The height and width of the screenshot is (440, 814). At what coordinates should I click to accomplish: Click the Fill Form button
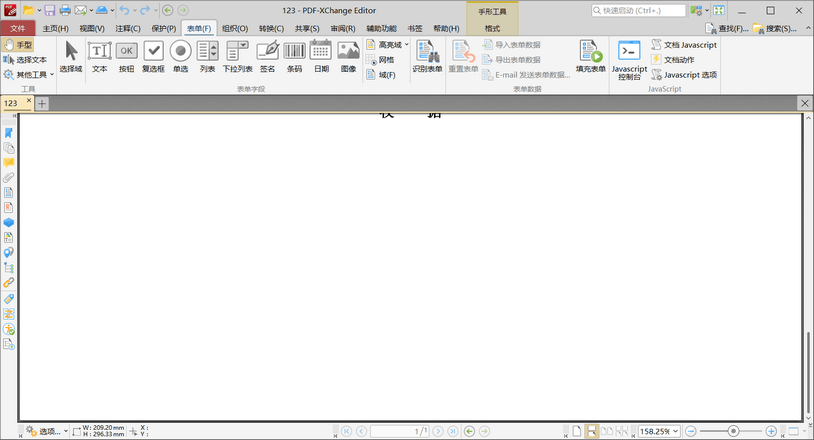[x=590, y=58]
